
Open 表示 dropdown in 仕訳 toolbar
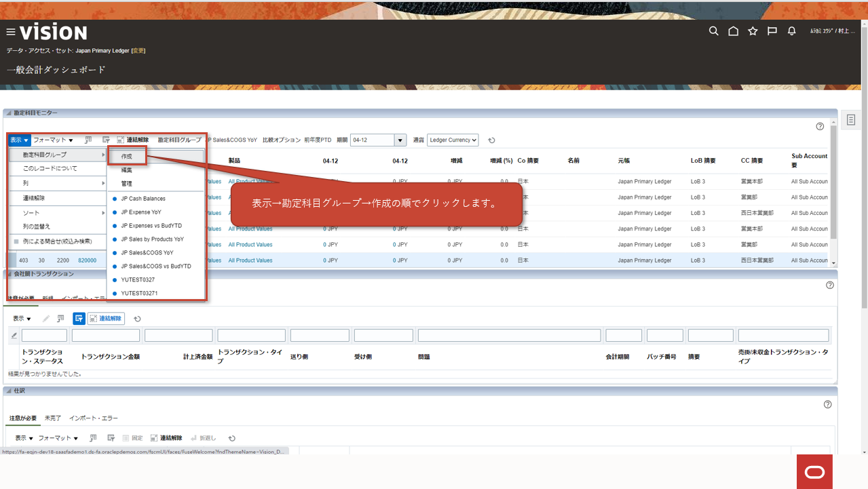(x=24, y=438)
